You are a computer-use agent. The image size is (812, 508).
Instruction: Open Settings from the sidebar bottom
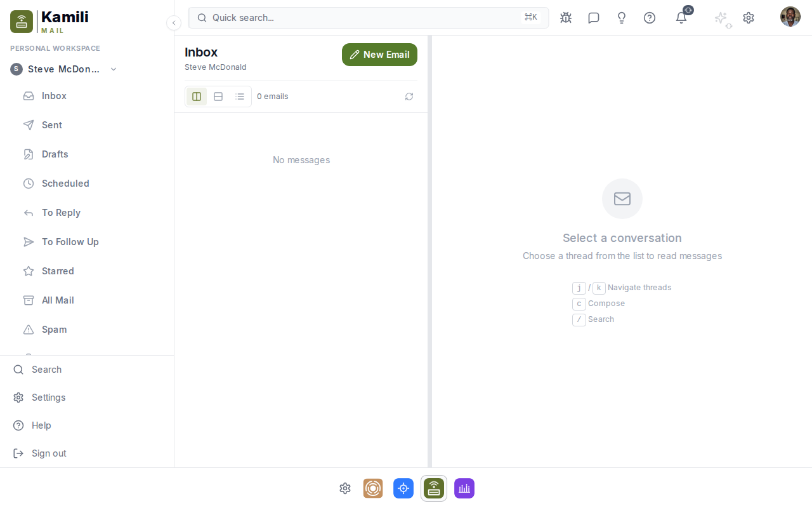pos(87,398)
